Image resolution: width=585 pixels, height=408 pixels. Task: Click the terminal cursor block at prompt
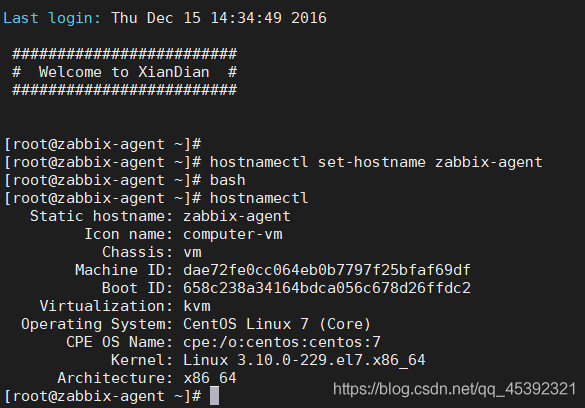point(214,396)
